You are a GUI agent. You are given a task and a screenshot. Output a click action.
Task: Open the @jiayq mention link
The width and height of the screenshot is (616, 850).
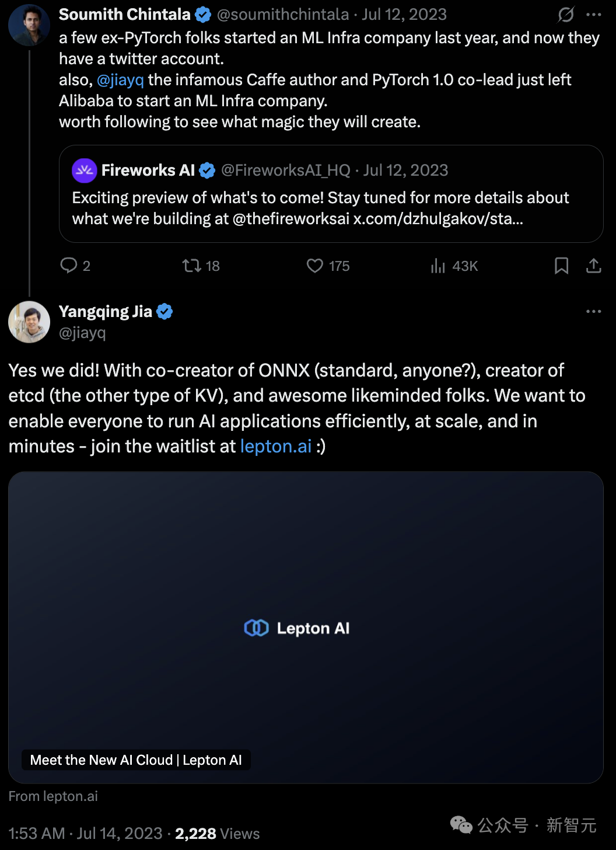120,80
